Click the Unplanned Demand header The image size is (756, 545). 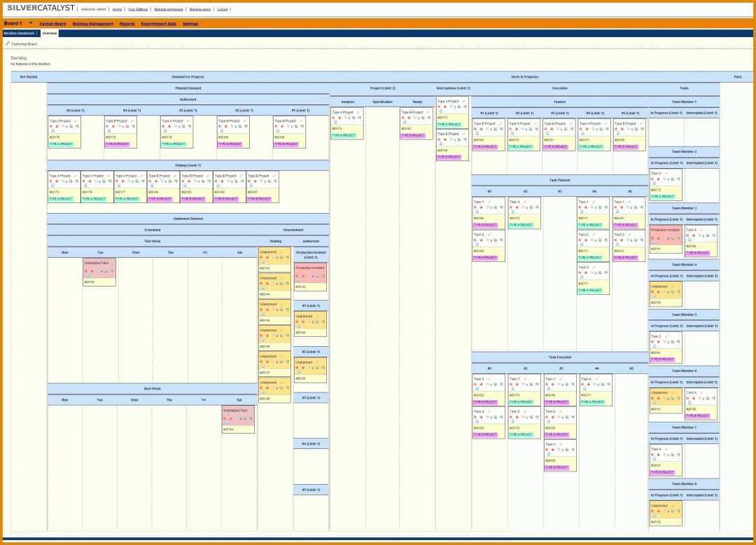tap(188, 219)
